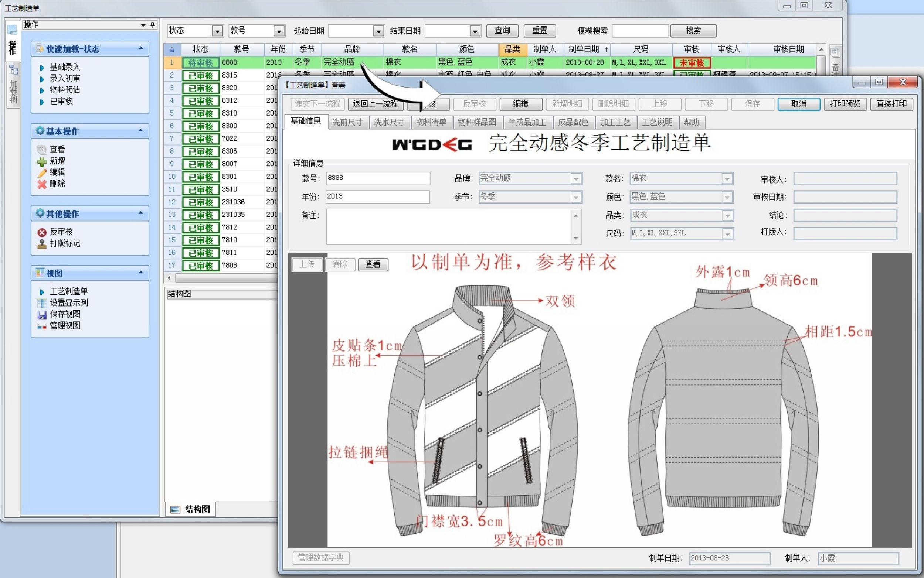Open the 状态 filter dropdown
Viewport: 924px width, 578px height.
(217, 31)
